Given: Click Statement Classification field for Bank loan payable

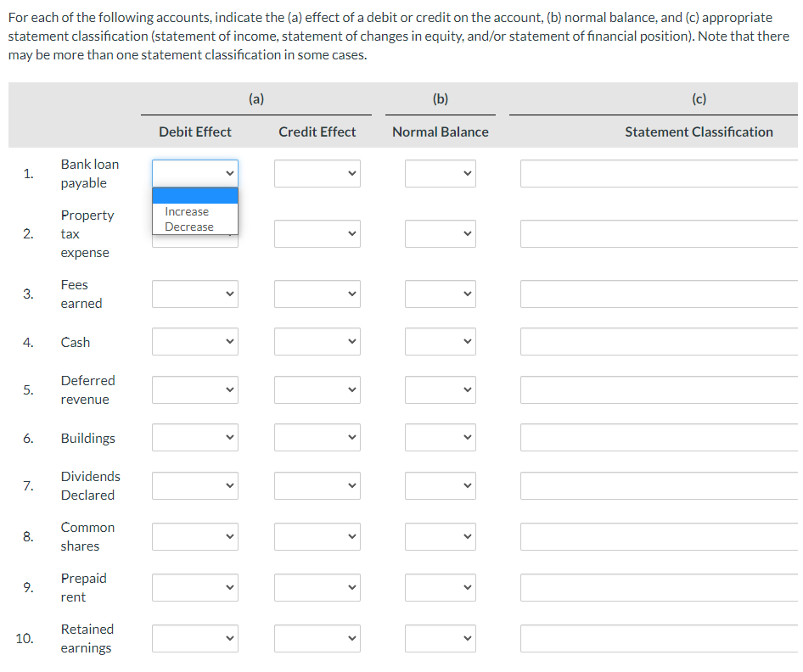Looking at the screenshot, I should point(659,173).
